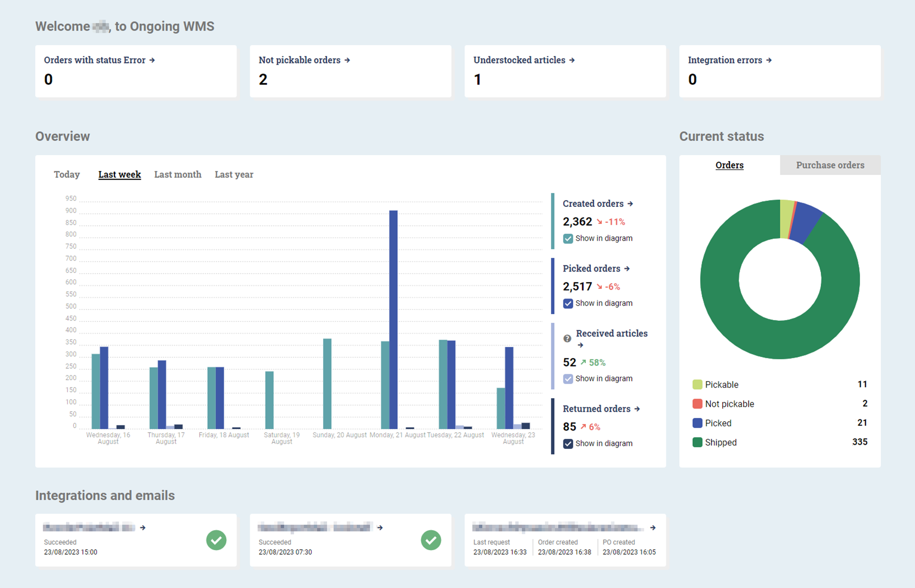Open the Integration errors arrow
Image resolution: width=915 pixels, height=588 pixels.
pyautogui.click(x=769, y=60)
